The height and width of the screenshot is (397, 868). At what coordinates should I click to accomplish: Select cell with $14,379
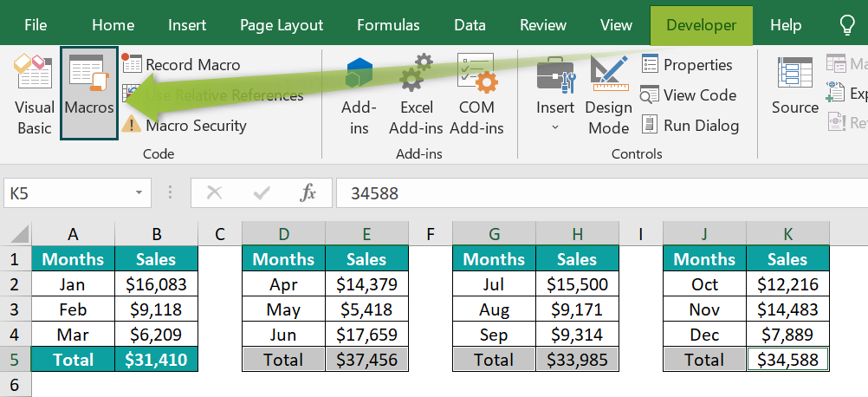pyautogui.click(x=366, y=284)
